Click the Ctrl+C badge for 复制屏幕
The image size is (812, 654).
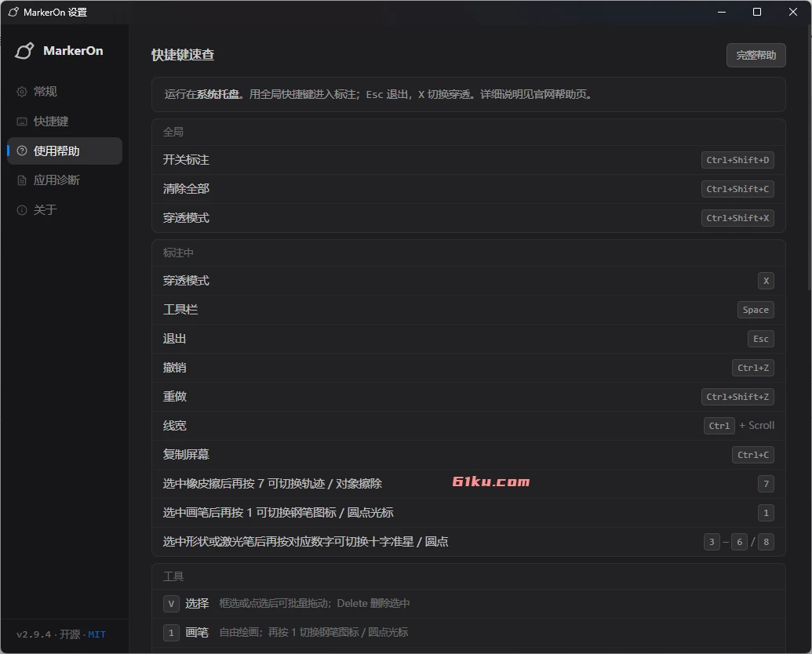point(753,455)
